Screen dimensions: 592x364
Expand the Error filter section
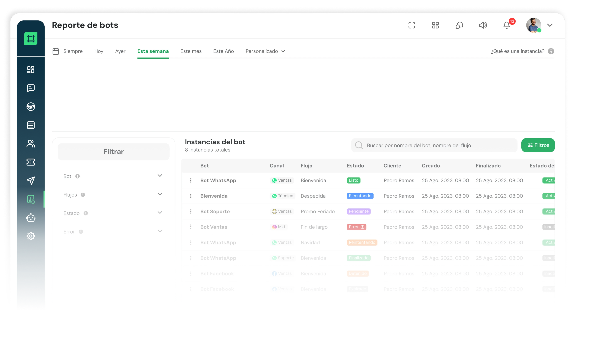(160, 231)
